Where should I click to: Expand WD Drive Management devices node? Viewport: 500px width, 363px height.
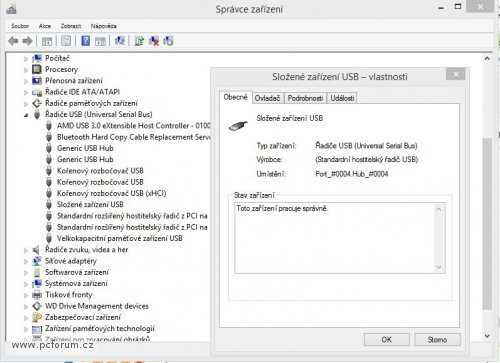[26, 306]
